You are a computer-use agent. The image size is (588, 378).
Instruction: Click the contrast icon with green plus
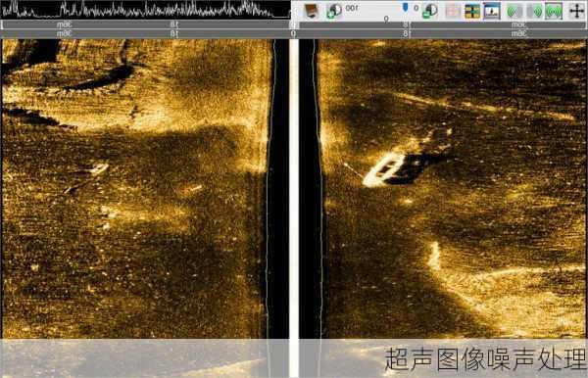(334, 11)
